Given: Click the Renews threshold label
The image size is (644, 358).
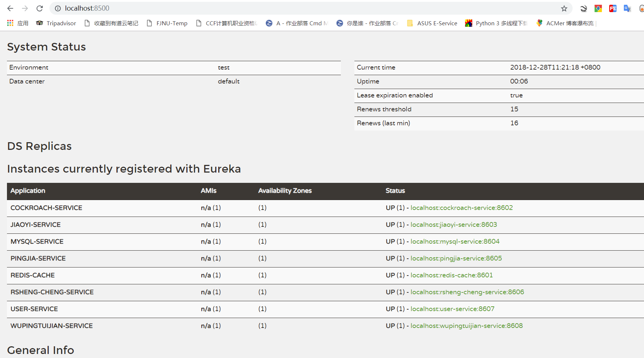Looking at the screenshot, I should pos(384,109).
